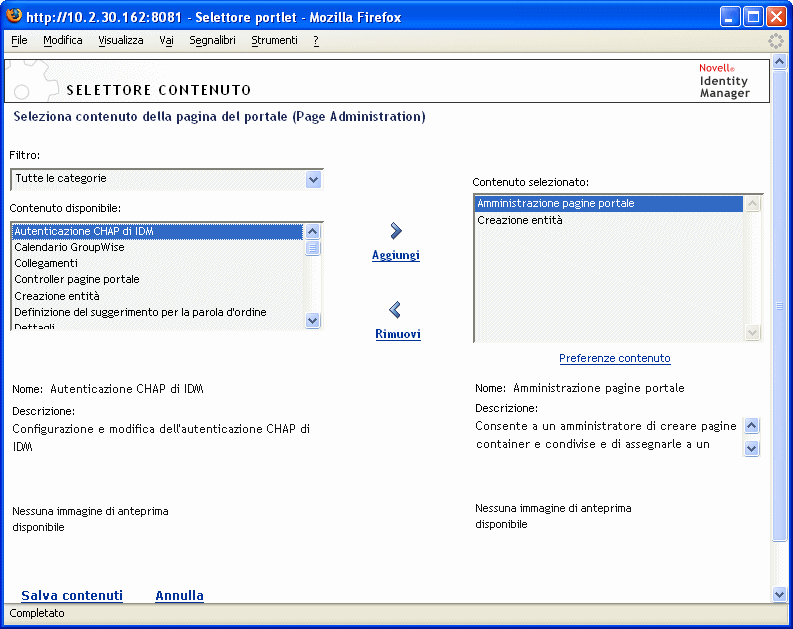Open the Strumenti menu
The height and width of the screenshot is (629, 793).
pos(275,40)
